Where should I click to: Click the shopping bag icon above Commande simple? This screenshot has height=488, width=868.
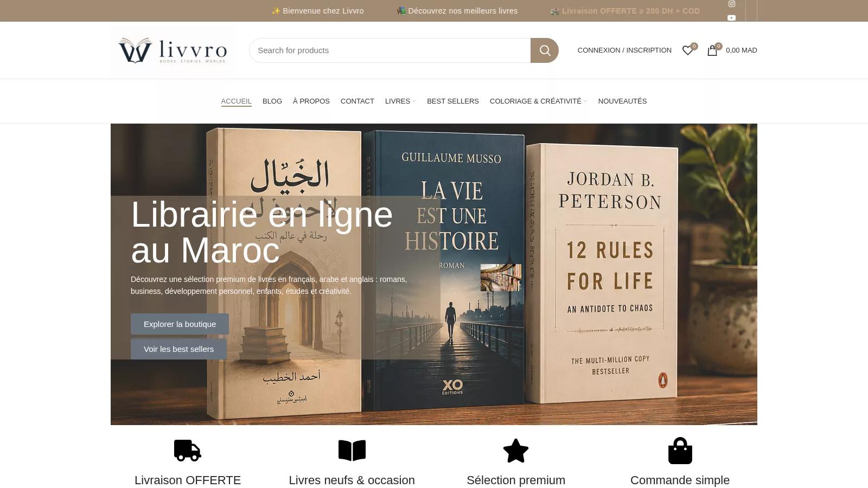pos(680,451)
